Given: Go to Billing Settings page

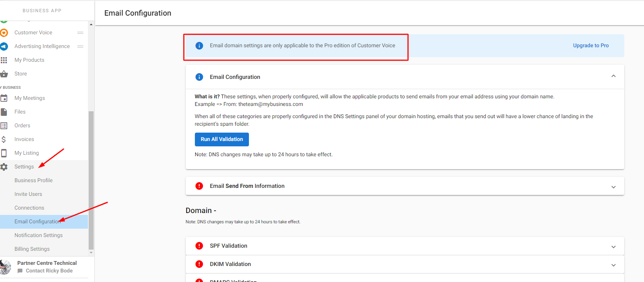Looking at the screenshot, I should (32, 249).
